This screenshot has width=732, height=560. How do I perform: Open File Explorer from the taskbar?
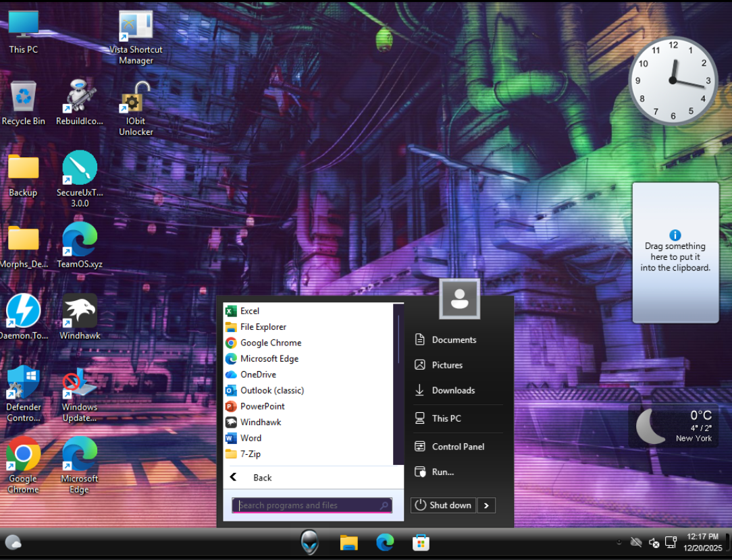(348, 542)
